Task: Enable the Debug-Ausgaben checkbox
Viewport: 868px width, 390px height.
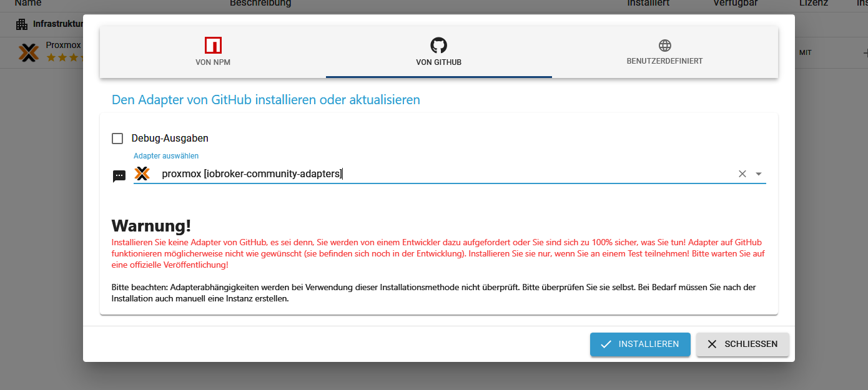Action: (x=117, y=138)
